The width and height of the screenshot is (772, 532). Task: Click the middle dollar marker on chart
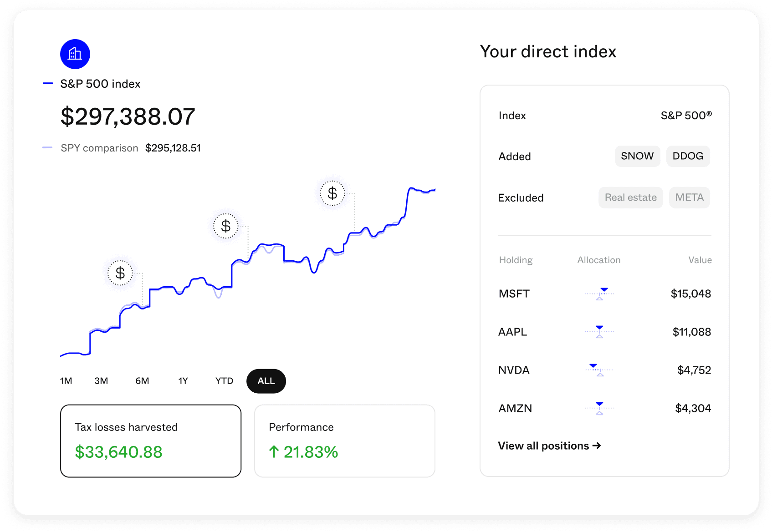click(x=226, y=226)
